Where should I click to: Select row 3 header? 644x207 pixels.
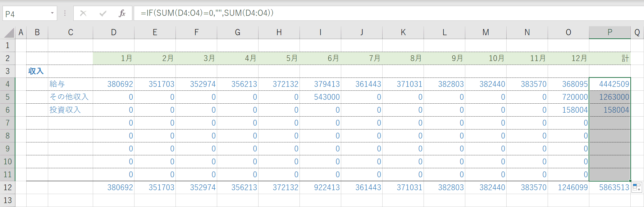tap(8, 71)
